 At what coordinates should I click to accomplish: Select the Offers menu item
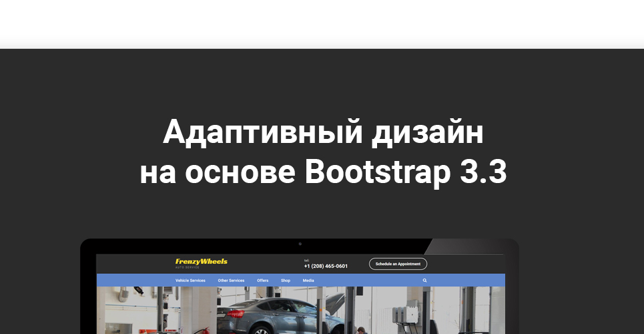pos(262,281)
